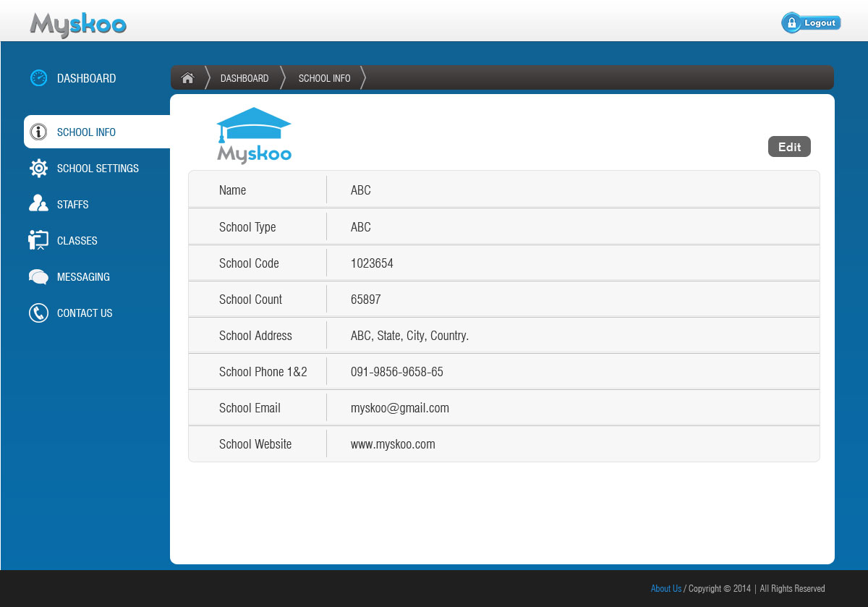Open the About Us footer link

(666, 589)
